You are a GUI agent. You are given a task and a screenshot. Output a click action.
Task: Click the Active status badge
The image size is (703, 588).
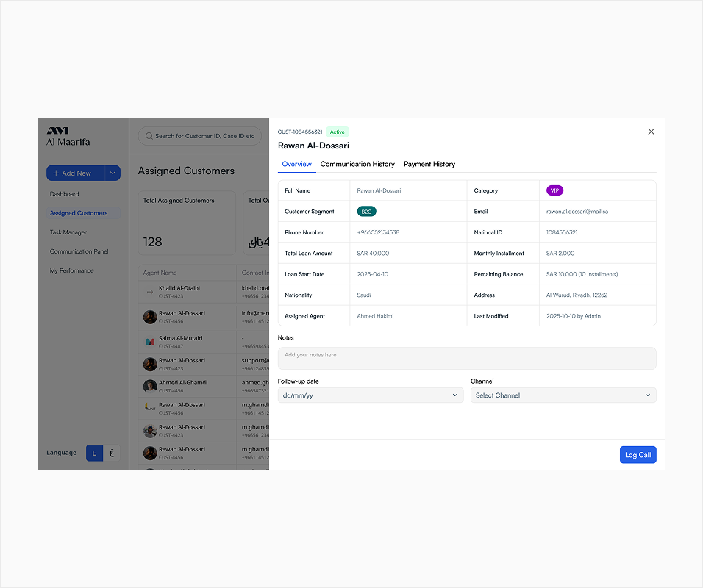[338, 132]
